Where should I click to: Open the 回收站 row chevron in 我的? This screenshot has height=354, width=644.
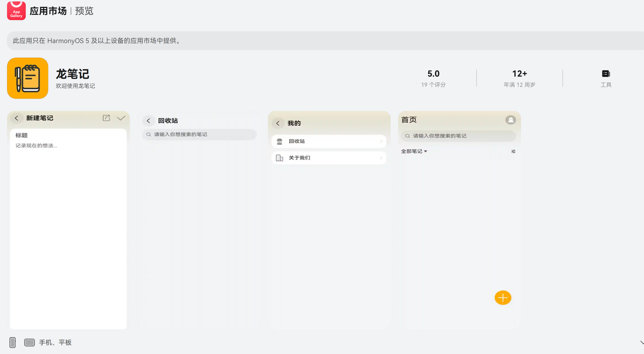click(381, 141)
